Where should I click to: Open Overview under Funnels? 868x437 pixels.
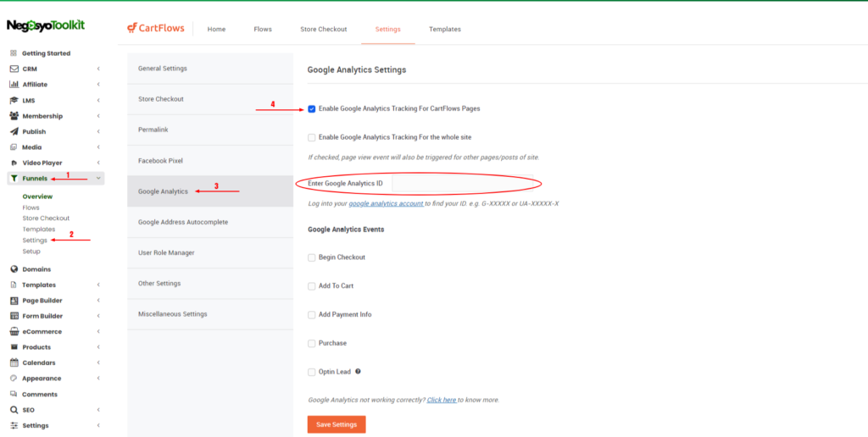coord(37,196)
